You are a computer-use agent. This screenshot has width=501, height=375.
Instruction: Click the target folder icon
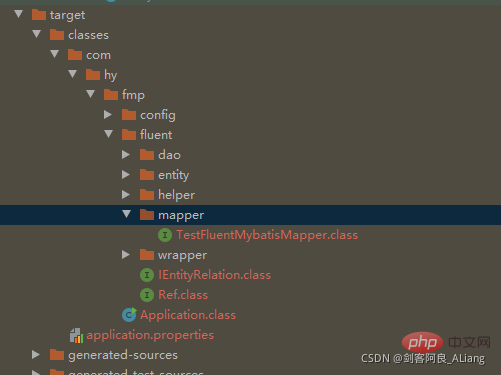coord(39,15)
